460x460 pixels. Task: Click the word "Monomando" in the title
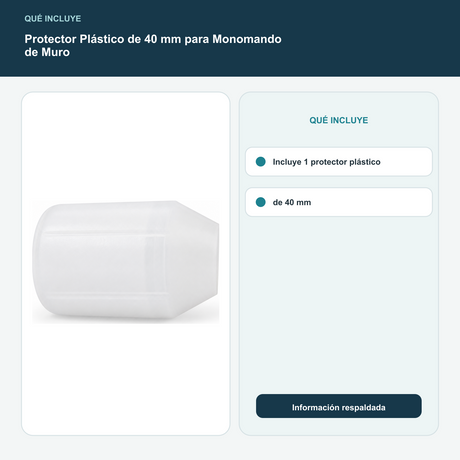[247, 39]
